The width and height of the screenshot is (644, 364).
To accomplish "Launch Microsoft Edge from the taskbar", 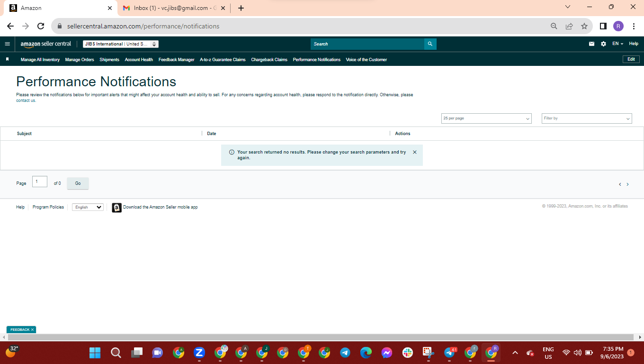I will tap(366, 353).
